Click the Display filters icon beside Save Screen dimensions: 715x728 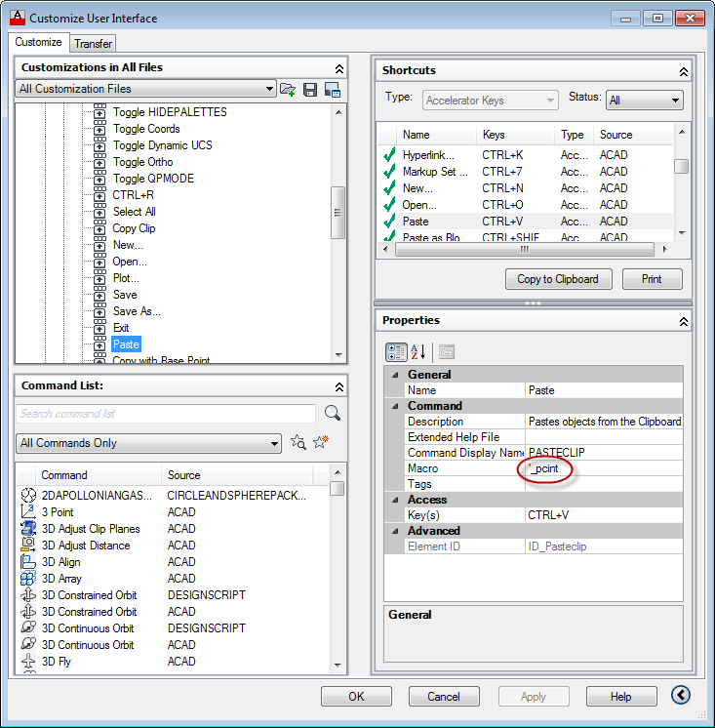[332, 89]
